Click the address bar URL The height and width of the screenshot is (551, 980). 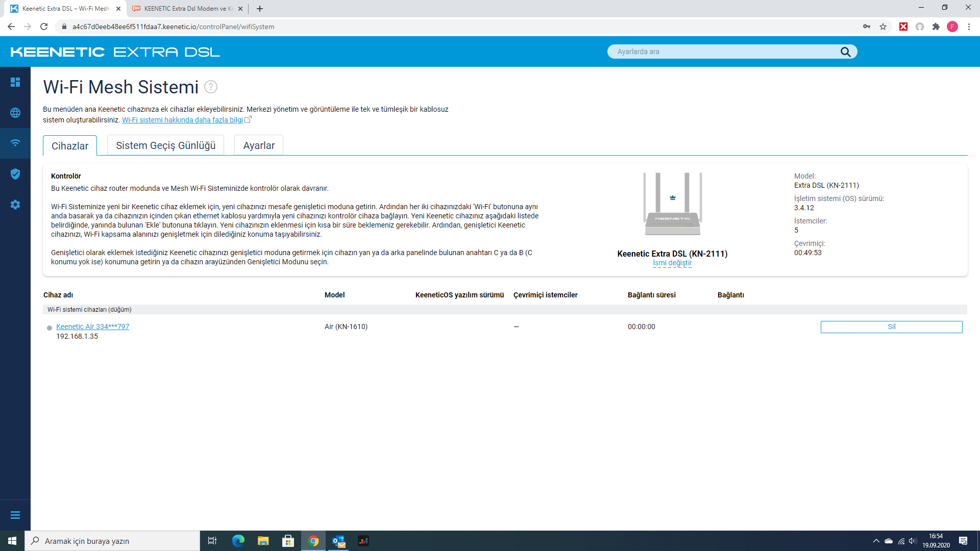(x=173, y=27)
